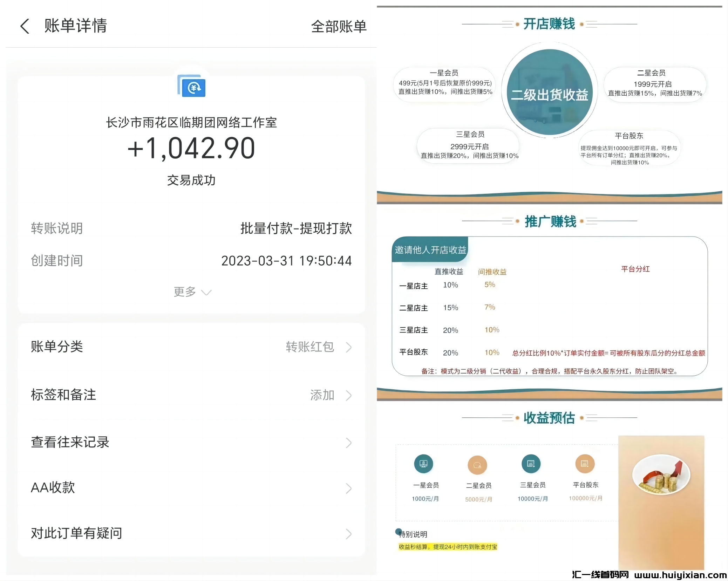Click the 三星会员 2999元开启 bubble
The height and width of the screenshot is (581, 728).
tap(469, 146)
